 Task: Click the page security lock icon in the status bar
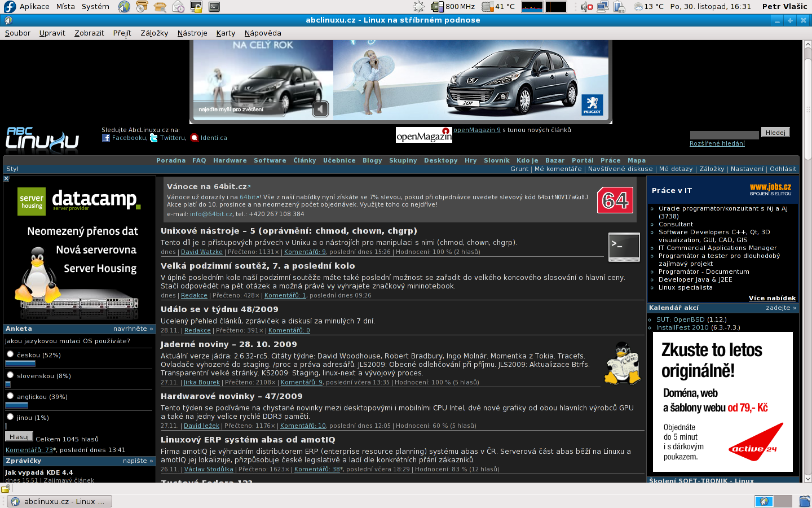tap(6, 489)
